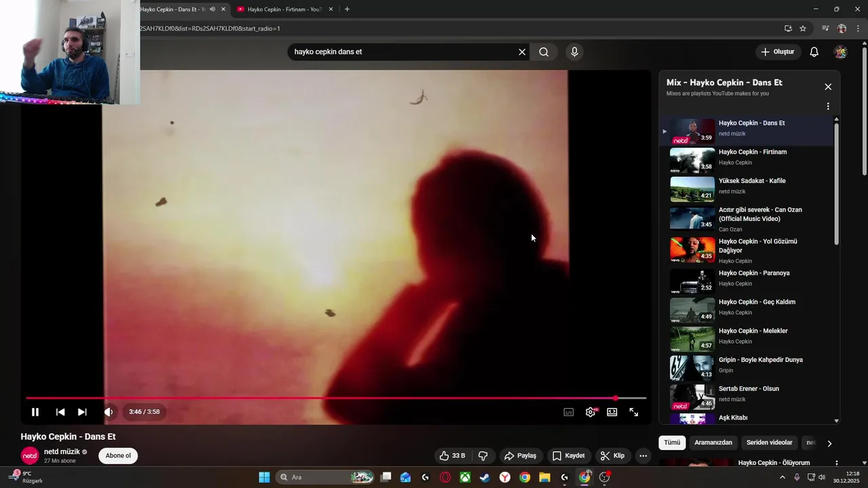Open a new browser tab with plus
This screenshot has height=488, width=868.
[x=347, y=9]
